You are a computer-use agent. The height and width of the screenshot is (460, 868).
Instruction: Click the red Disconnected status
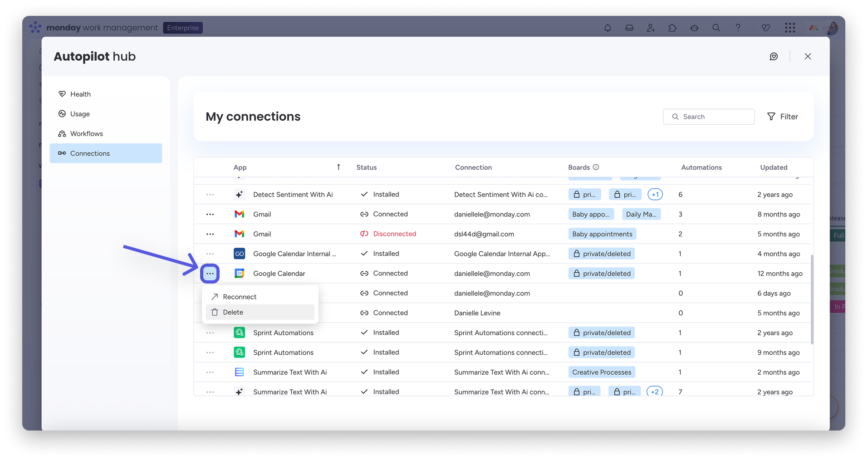click(388, 234)
